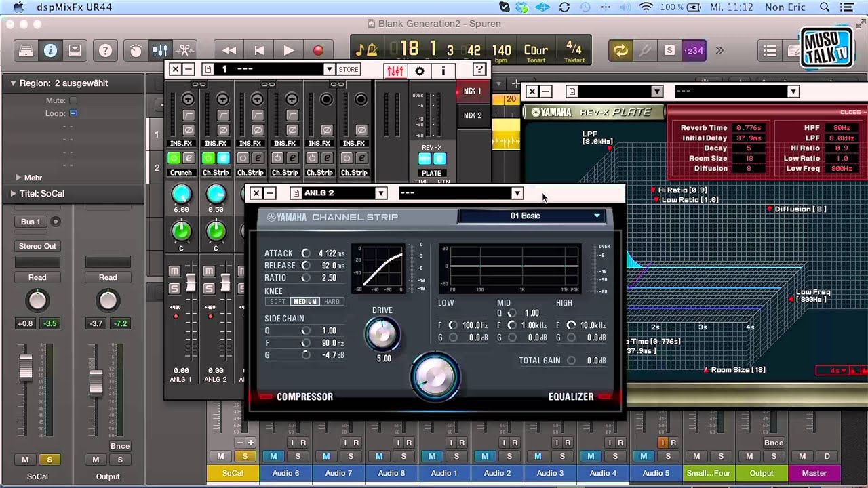Open Quick Help question mark icon
The width and height of the screenshot is (868, 488).
click(x=105, y=51)
